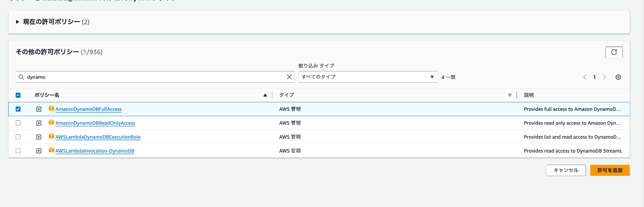
Task: Clear the dynamo search text
Action: (x=289, y=77)
